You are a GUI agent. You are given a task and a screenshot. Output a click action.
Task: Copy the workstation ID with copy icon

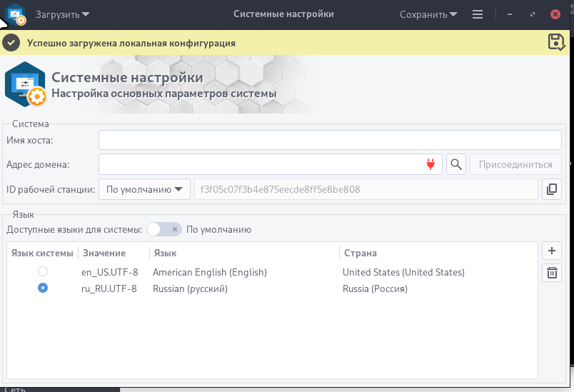pyautogui.click(x=552, y=189)
